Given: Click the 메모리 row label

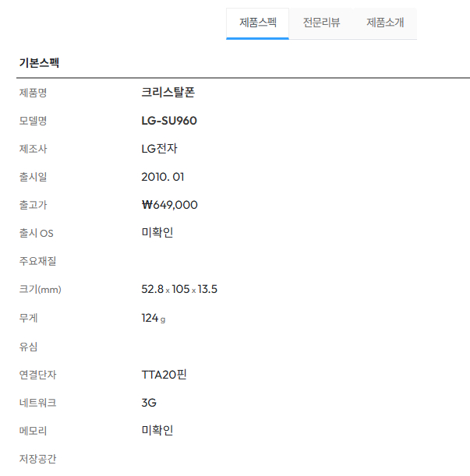Looking at the screenshot, I should click(x=33, y=431).
